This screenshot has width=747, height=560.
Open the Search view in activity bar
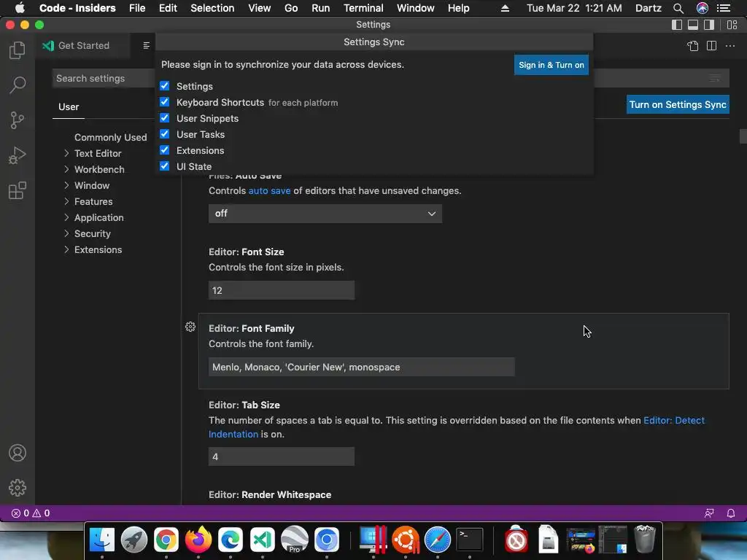[18, 85]
